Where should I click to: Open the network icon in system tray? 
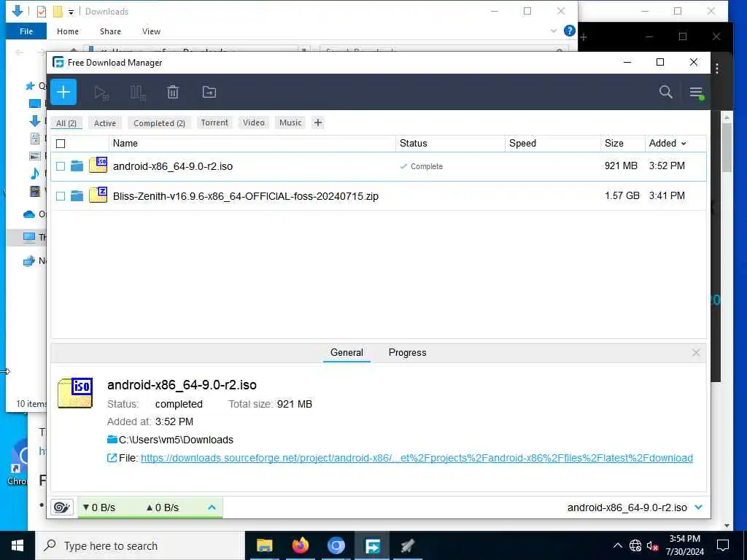click(x=635, y=545)
